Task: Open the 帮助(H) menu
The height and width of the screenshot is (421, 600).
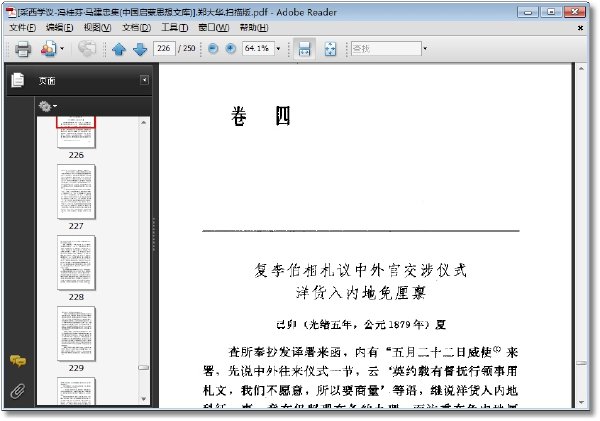Action: 254,28
